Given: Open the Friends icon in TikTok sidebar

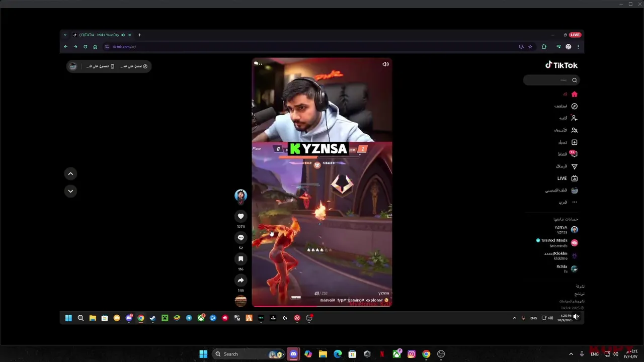Looking at the screenshot, I should tap(574, 130).
